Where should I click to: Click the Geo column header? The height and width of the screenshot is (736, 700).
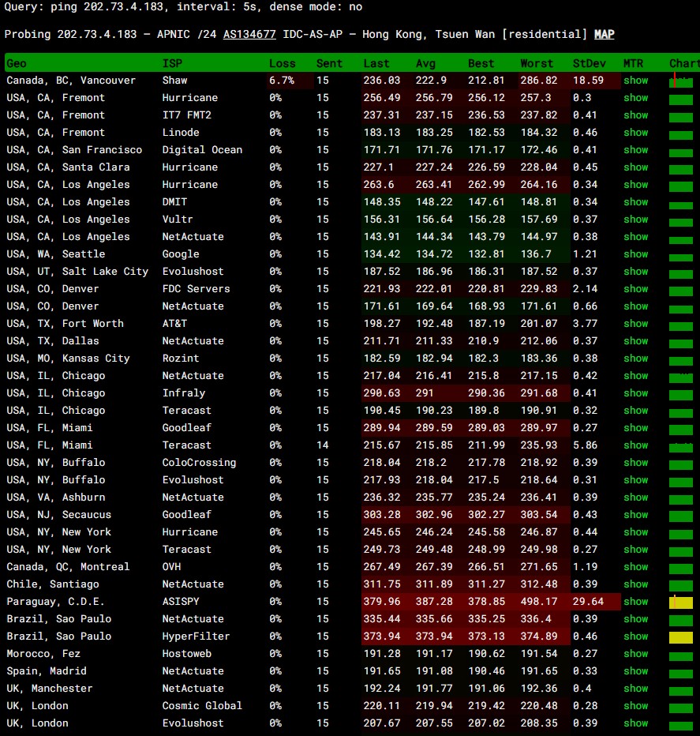17,63
